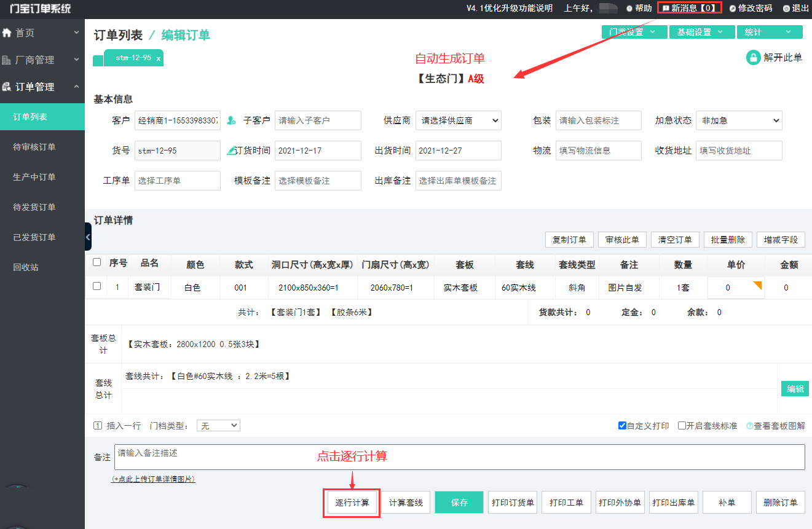Toggle the select-all checkbox in table header

pyautogui.click(x=97, y=262)
